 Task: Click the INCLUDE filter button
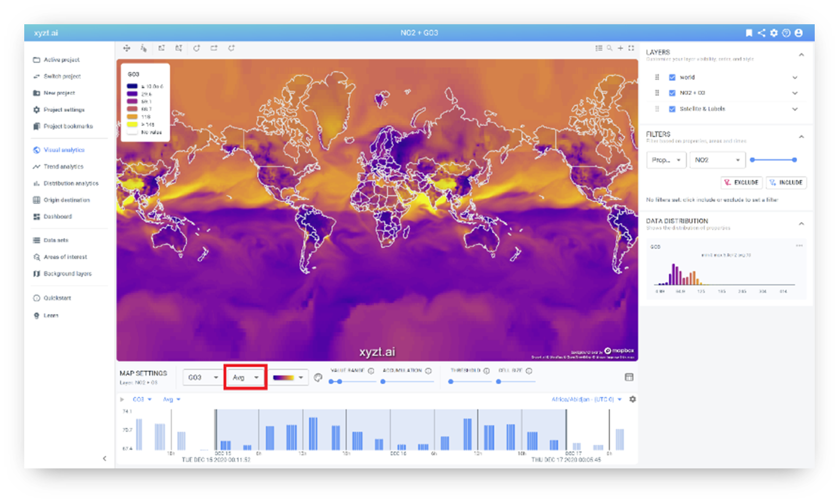coord(786,182)
